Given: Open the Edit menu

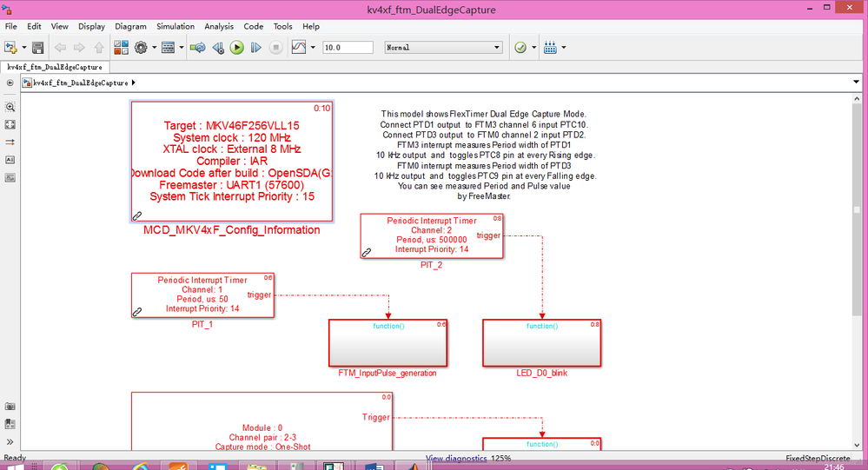Looking at the screenshot, I should (35, 27).
